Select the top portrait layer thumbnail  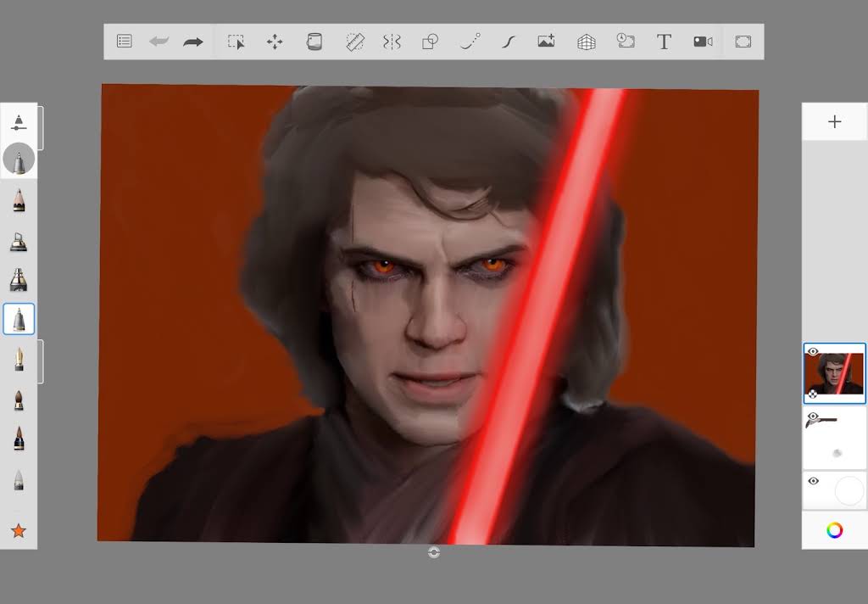pos(835,373)
